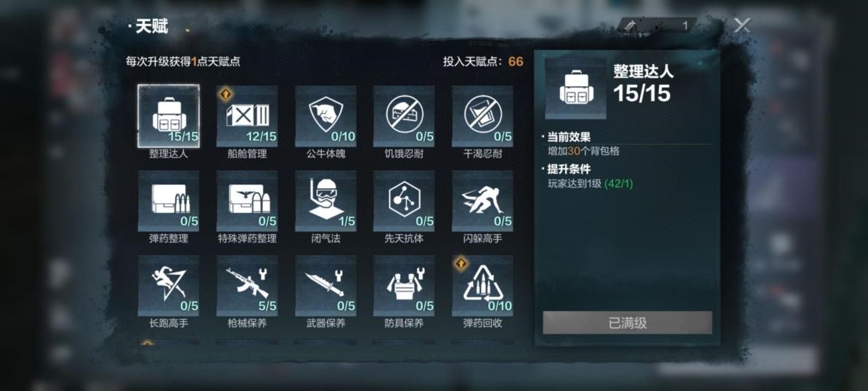This screenshot has width=868, height=391.
Task: Pick the 长跑高手 runner talent
Action: pyautogui.click(x=169, y=286)
